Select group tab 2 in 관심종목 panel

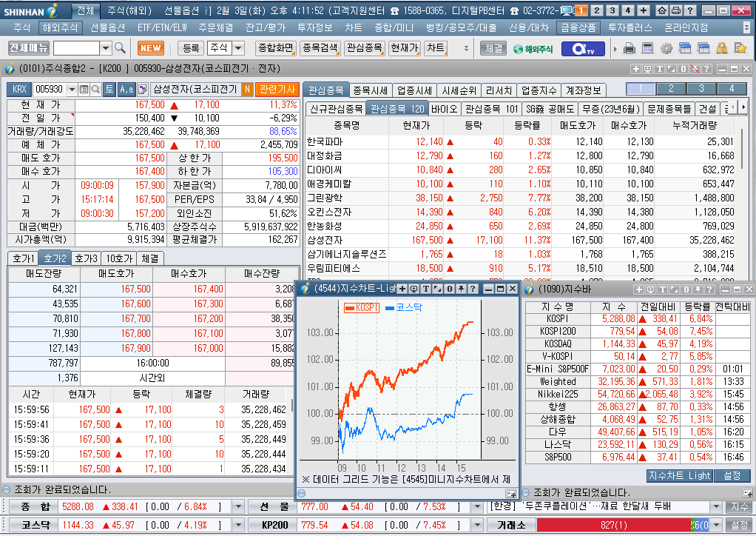671,89
